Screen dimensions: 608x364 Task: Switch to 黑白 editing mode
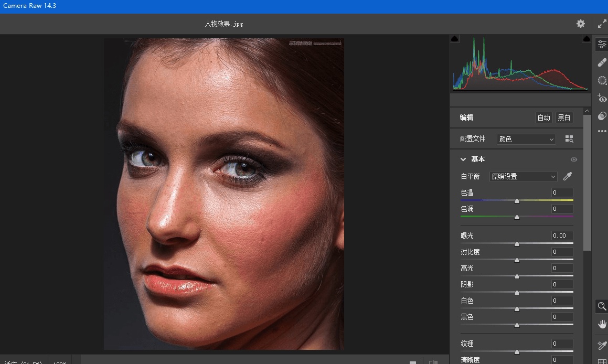point(564,117)
